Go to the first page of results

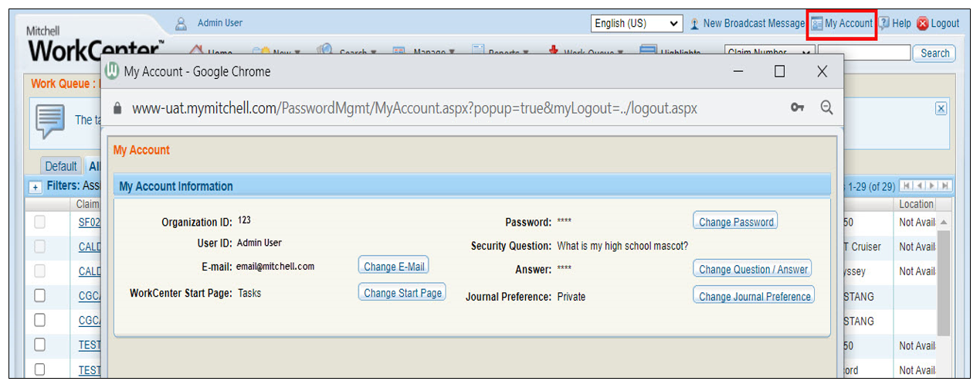click(x=907, y=186)
